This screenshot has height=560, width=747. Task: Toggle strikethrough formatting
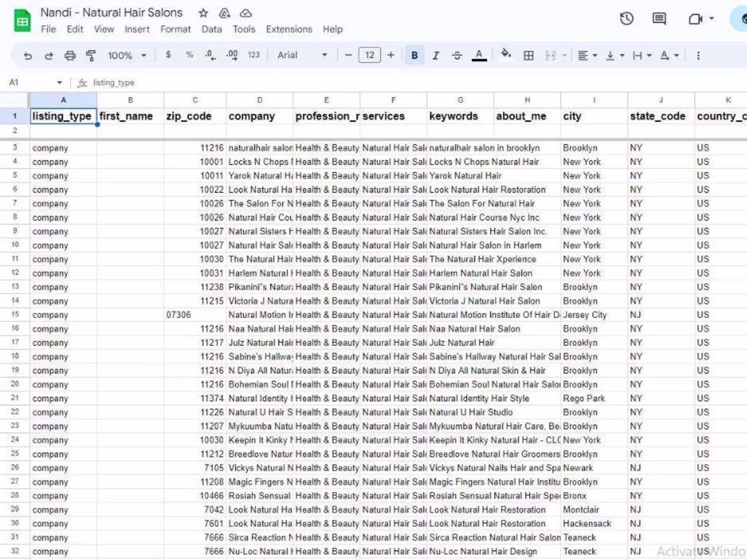click(x=457, y=55)
